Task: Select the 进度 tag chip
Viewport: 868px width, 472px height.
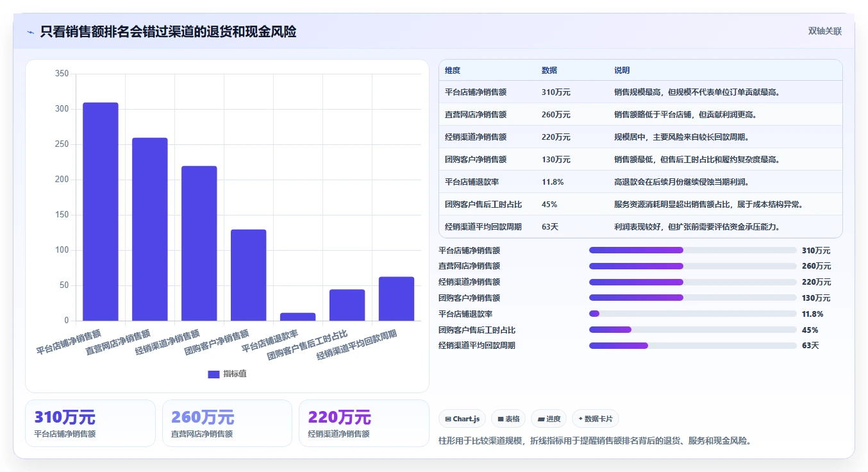Action: (549, 419)
